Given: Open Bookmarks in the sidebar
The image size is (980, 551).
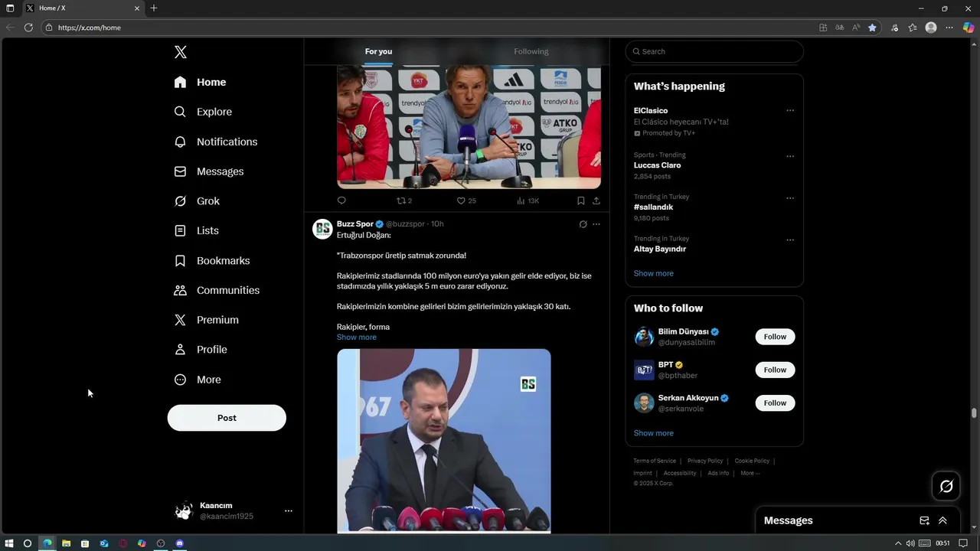Looking at the screenshot, I should pyautogui.click(x=212, y=261).
